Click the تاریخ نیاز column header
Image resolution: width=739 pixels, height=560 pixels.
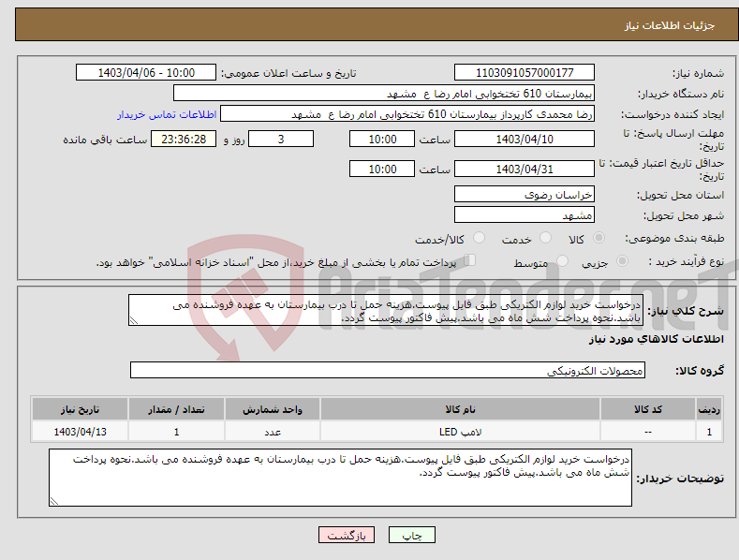[x=81, y=409]
